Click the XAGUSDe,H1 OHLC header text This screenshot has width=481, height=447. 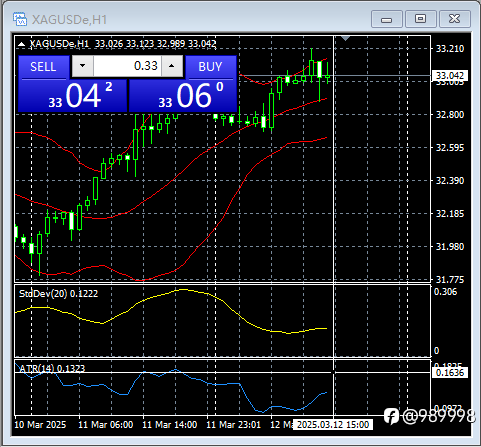tap(123, 44)
